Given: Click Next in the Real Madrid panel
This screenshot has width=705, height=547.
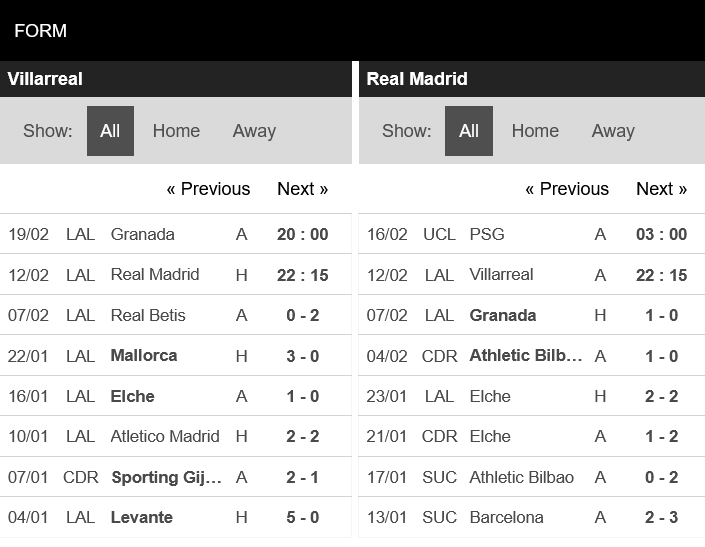Looking at the screenshot, I should tap(661, 189).
